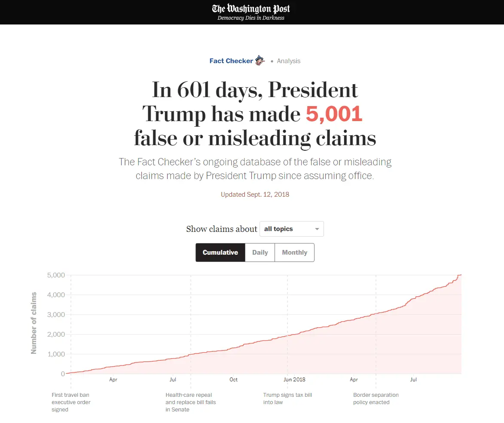This screenshot has width=504, height=423.
Task: Click the 'Democracy Dies in Darkness' tagline
Action: [251, 18]
